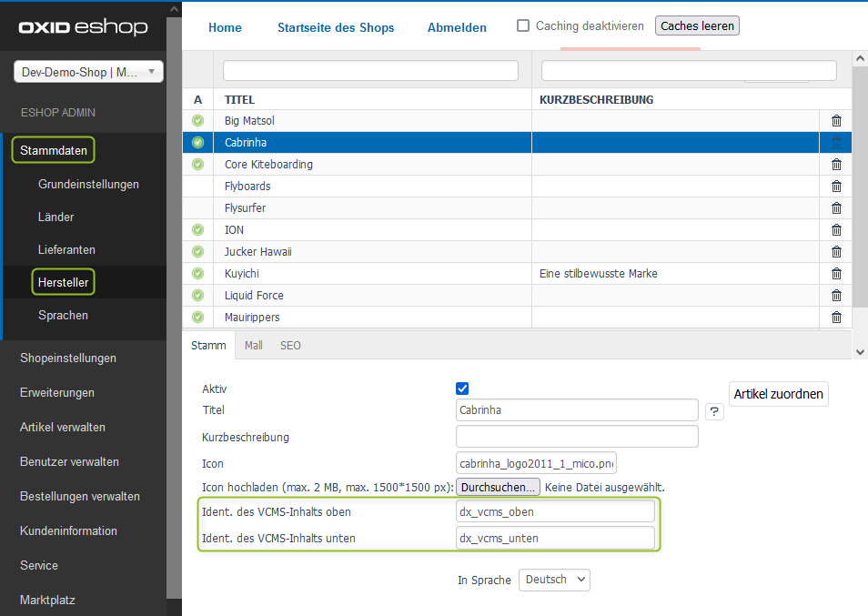Delete the Big Matsol manufacturer via trash icon
This screenshot has width=868, height=616.
(836, 121)
